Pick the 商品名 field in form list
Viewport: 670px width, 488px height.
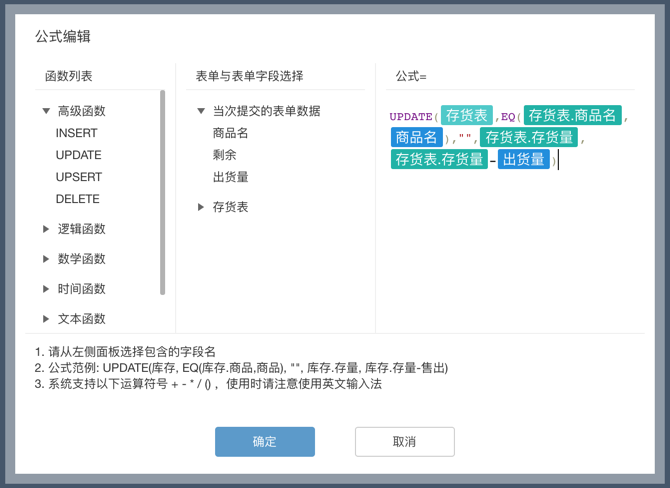coord(230,133)
